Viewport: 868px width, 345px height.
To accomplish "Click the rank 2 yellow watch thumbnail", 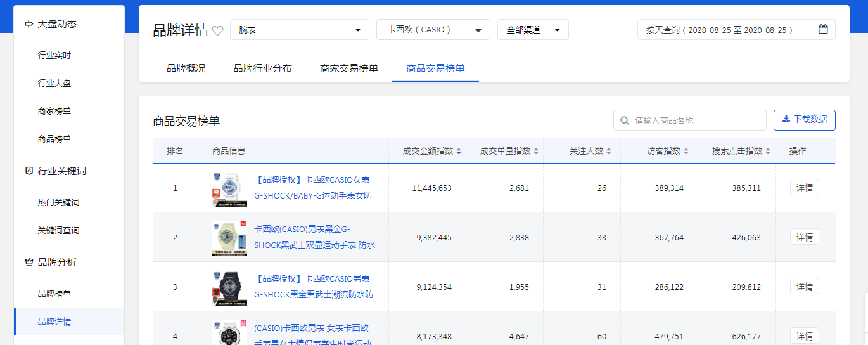I will tap(230, 238).
